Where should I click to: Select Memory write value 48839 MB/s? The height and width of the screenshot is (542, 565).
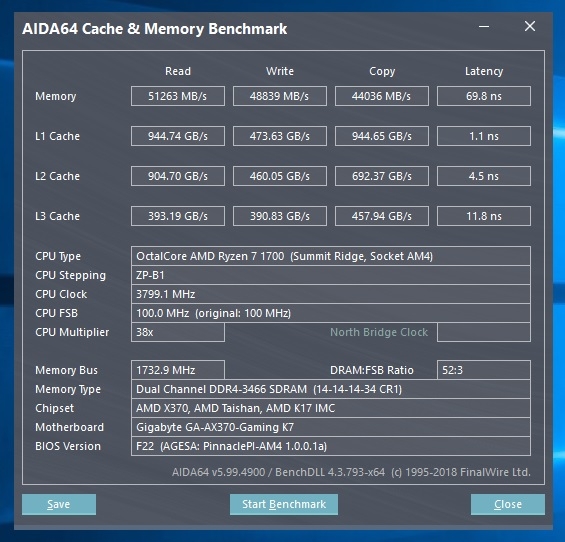click(280, 96)
